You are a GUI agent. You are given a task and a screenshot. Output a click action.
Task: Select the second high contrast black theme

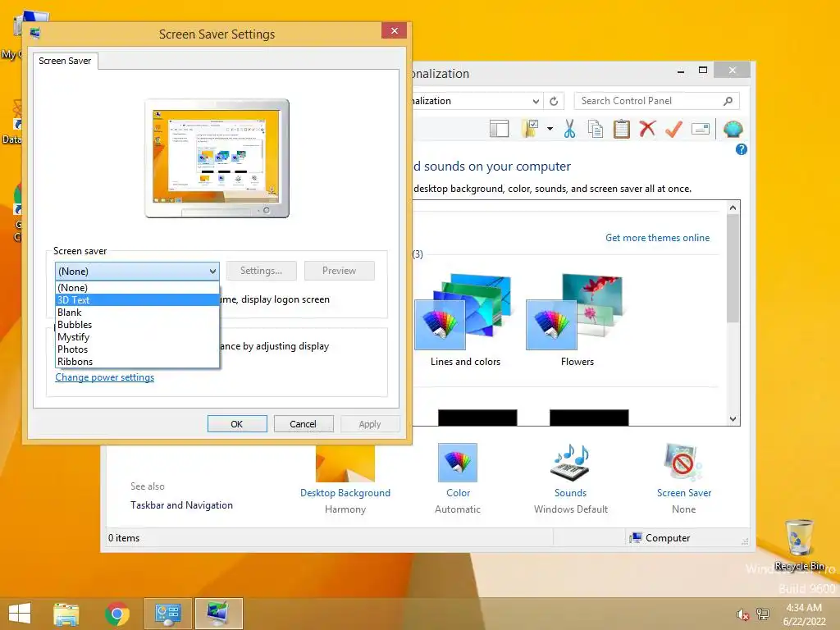[x=589, y=418]
